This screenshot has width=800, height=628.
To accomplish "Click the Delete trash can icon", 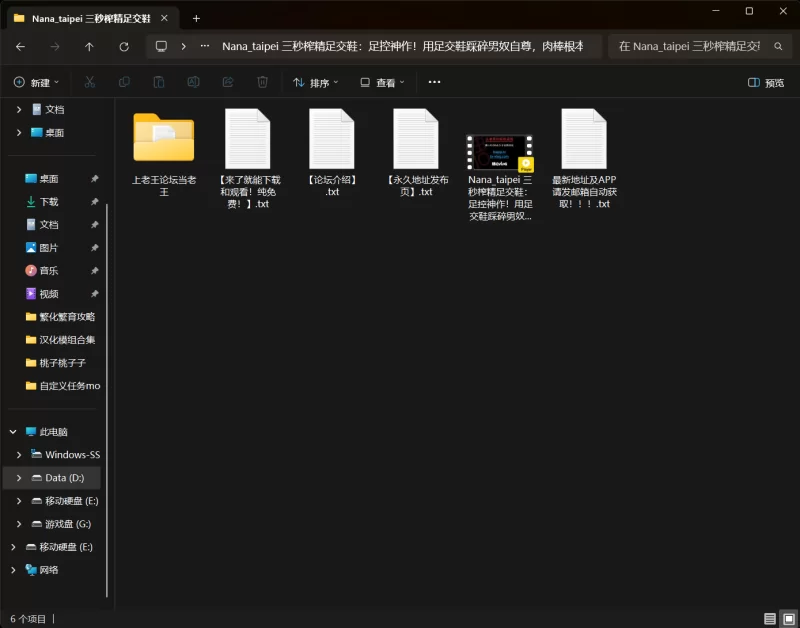I will [262, 82].
